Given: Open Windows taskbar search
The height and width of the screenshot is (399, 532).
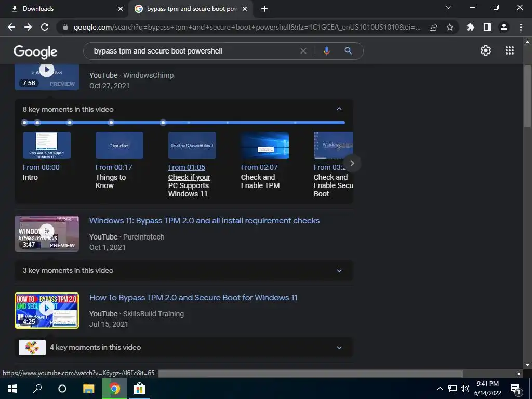Looking at the screenshot, I should [x=37, y=389].
